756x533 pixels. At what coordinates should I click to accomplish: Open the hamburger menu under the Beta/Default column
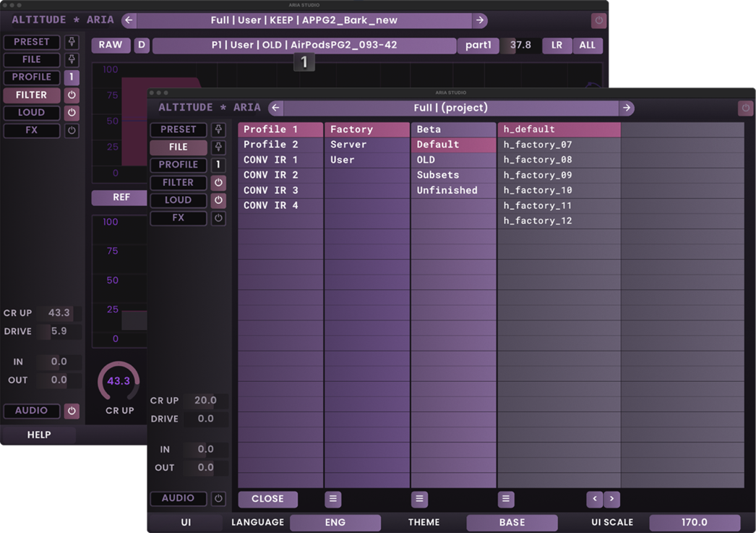coord(419,499)
